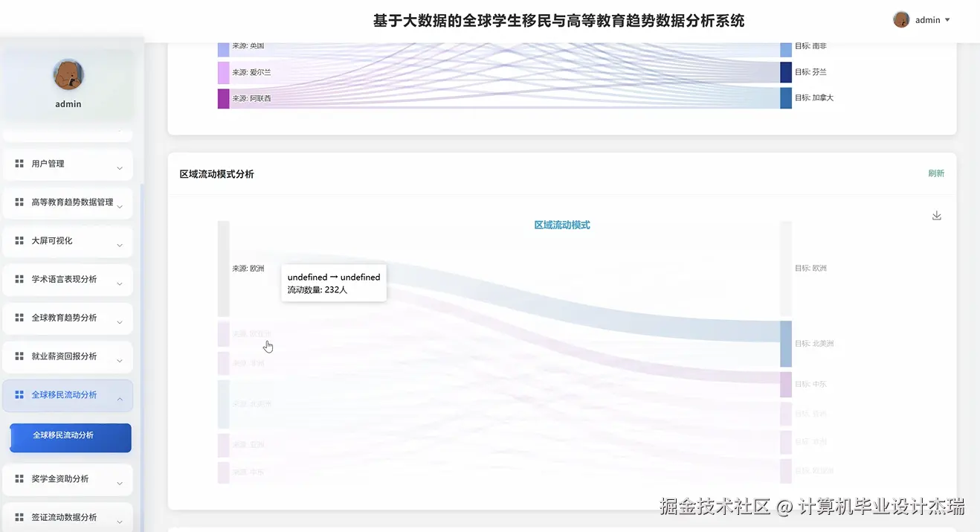Expand the 签证流动数据分析 chevron

click(120, 521)
